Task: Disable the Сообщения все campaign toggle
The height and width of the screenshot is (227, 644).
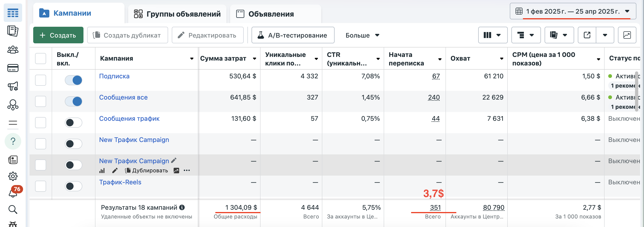Action: [74, 101]
